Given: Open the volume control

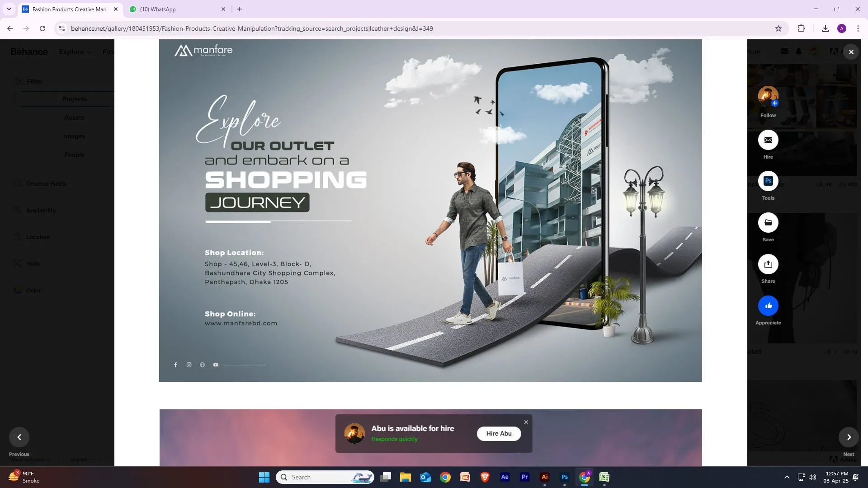Looking at the screenshot, I should click(812, 477).
